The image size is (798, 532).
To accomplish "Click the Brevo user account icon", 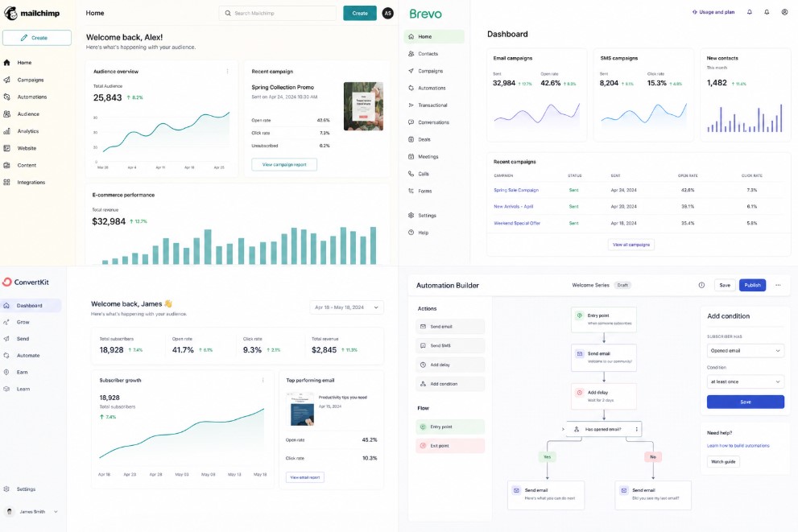I will (784, 12).
